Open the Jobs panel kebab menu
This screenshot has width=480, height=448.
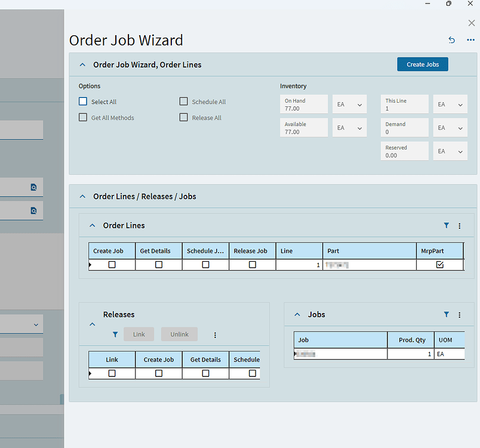[x=459, y=314]
